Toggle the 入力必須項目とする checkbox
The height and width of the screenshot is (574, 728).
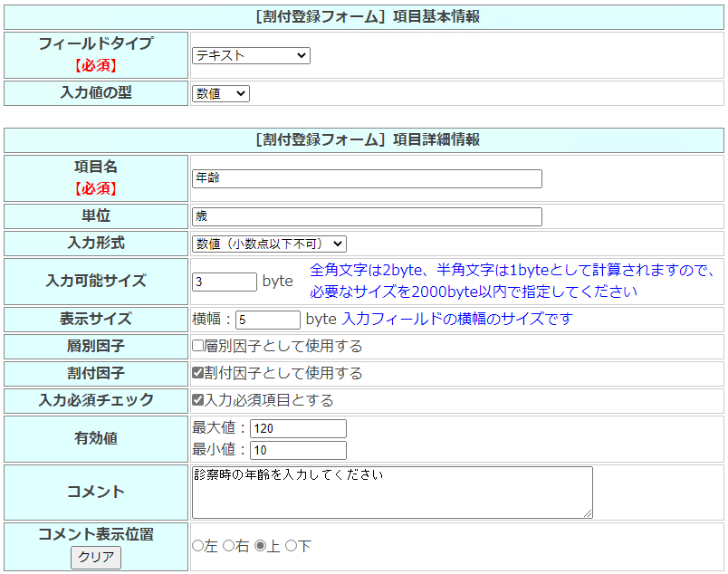coord(198,399)
